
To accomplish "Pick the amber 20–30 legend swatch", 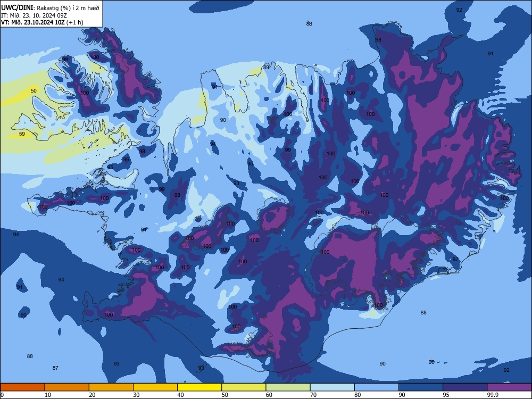I will (111, 387).
